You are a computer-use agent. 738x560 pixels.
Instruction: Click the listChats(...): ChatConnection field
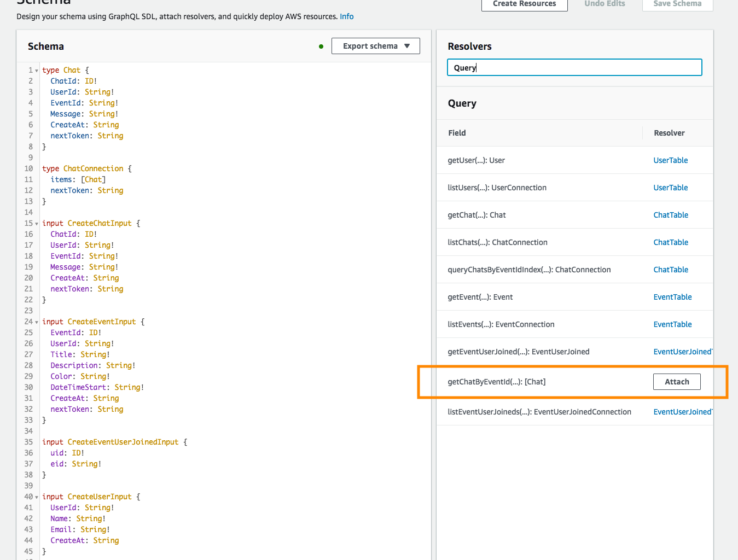coord(497,242)
